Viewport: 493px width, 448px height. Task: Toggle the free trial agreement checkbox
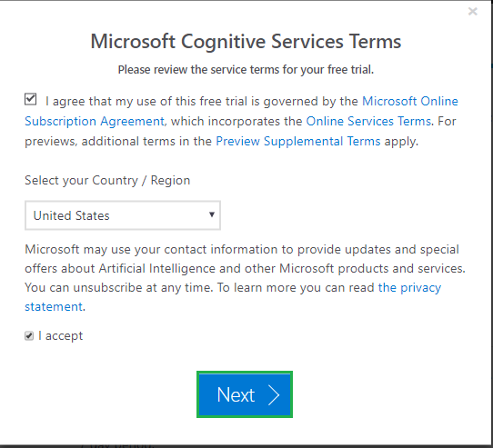click(31, 99)
